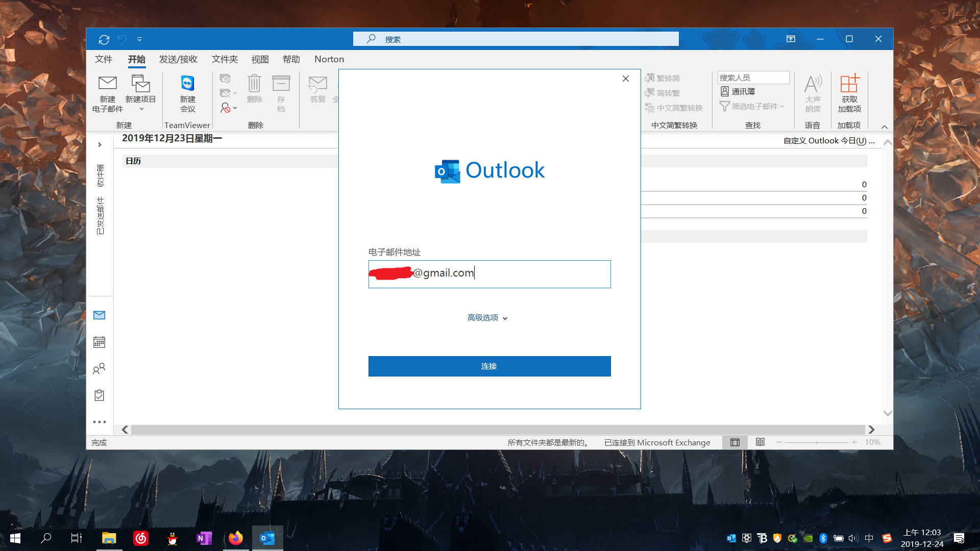Image resolution: width=980 pixels, height=551 pixels.
Task: Click the 电子邮件地址 input field
Action: [x=489, y=274]
